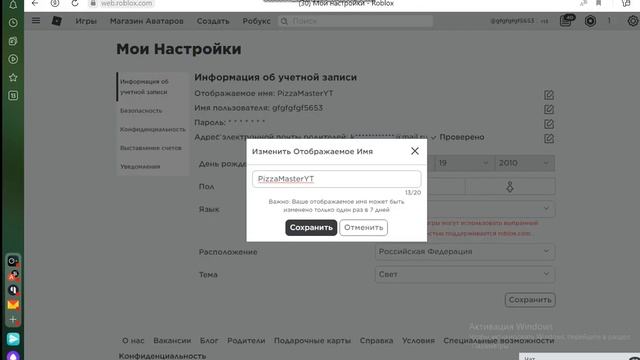Open the Подарочные карты footer link
640x360 pixels.
pyautogui.click(x=312, y=340)
